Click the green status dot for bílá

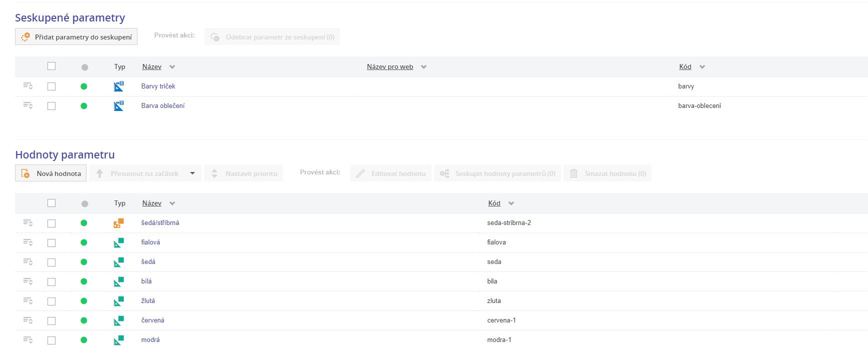[x=84, y=281]
